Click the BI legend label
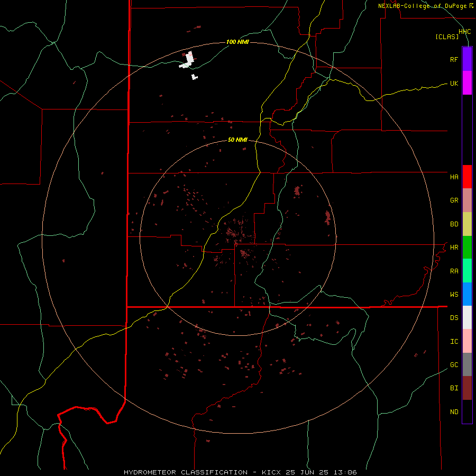The image size is (476, 476). [454, 388]
